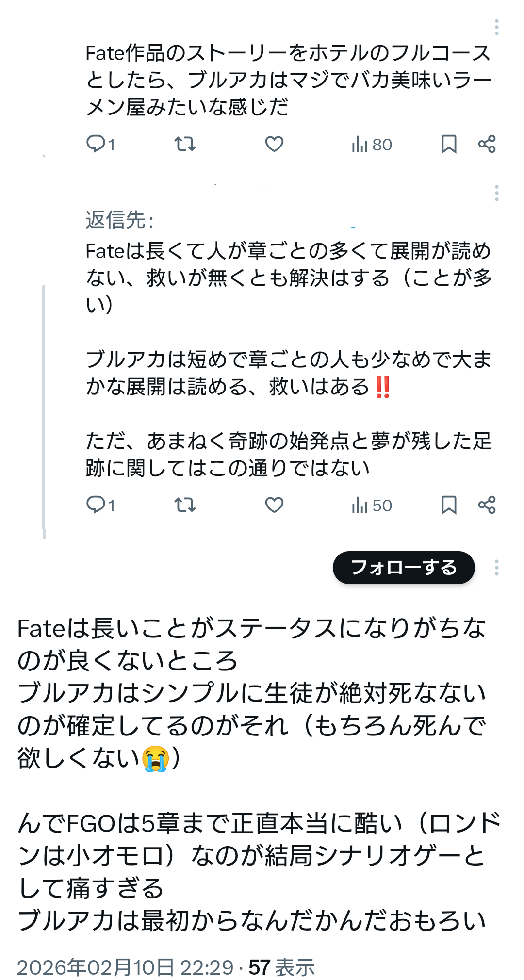Screen dimensions: 524x980
Task: Reply to the tweet mentioning 救いはある
Action: (x=96, y=505)
